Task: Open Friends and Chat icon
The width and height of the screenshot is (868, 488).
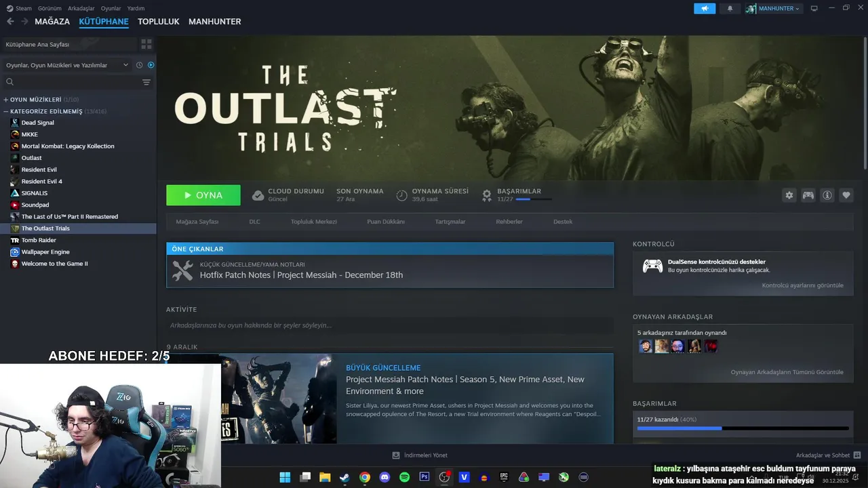Action: (857, 455)
